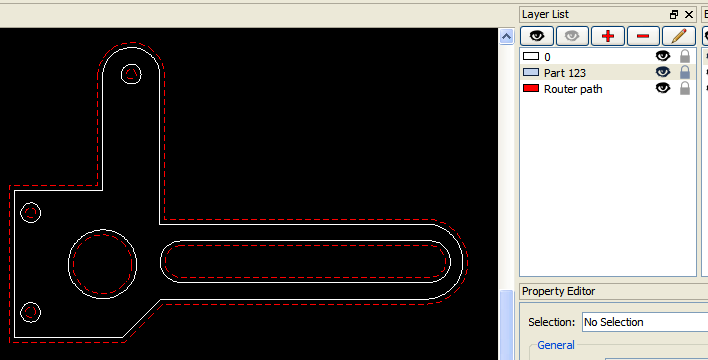Show all layers with the eye button
The image size is (708, 360).
(537, 36)
